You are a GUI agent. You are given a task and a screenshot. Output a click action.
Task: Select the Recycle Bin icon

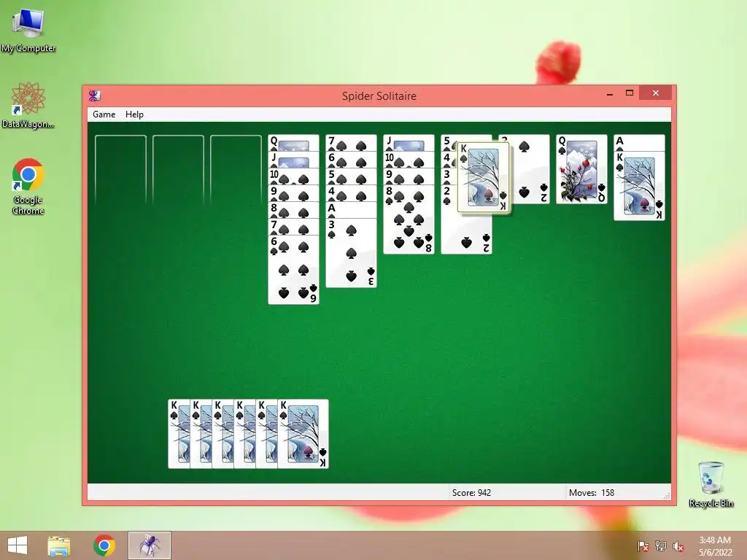[x=711, y=484]
